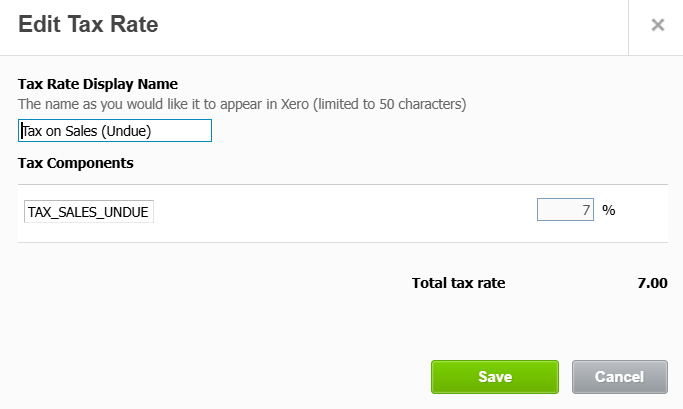This screenshot has height=409, width=683.
Task: Click the 7.00 total tax rate value
Action: pyautogui.click(x=651, y=283)
